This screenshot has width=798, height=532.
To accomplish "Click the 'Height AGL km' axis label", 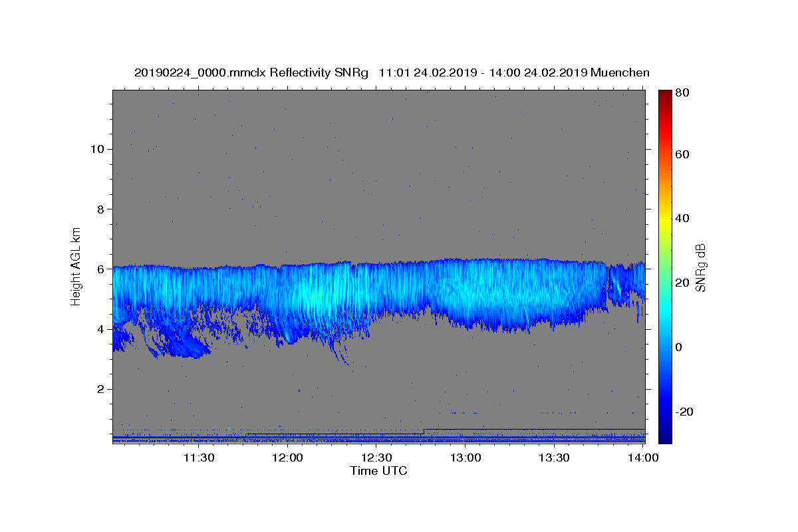I will point(76,266).
